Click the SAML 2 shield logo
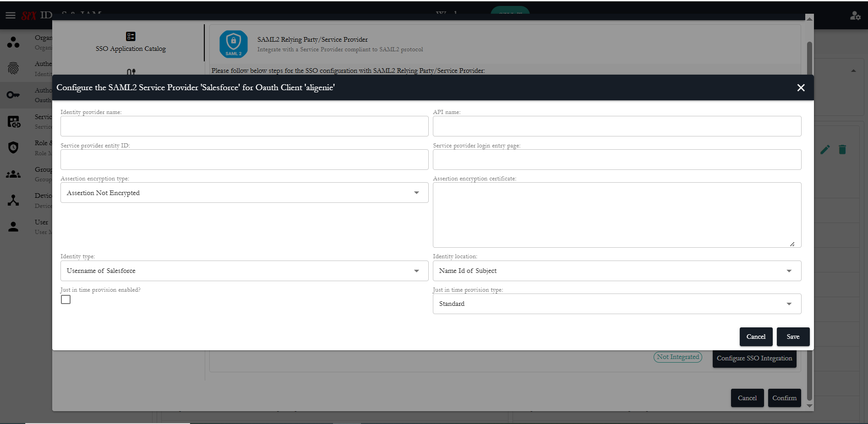The height and width of the screenshot is (424, 868). coord(234,44)
